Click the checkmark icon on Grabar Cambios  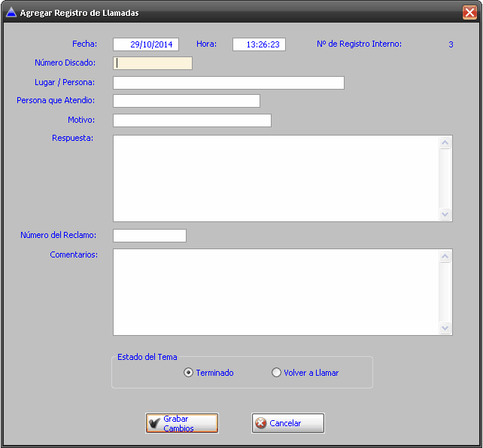pos(154,423)
